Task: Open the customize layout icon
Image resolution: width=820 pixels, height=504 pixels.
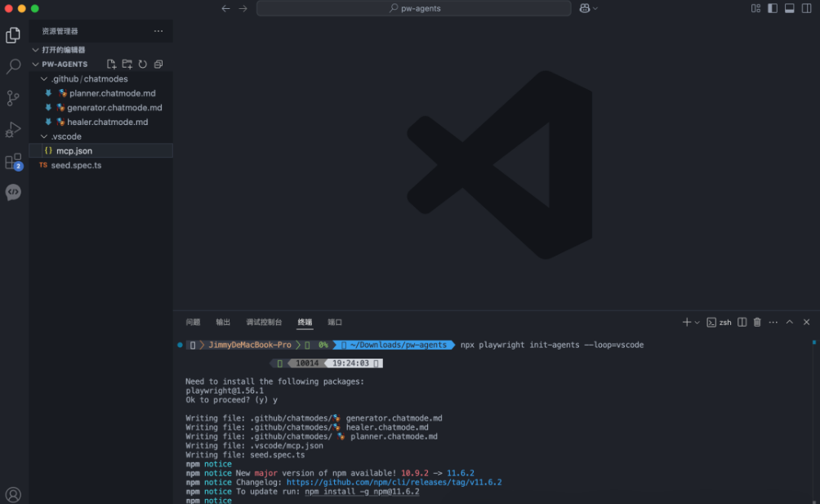Action: (x=755, y=8)
